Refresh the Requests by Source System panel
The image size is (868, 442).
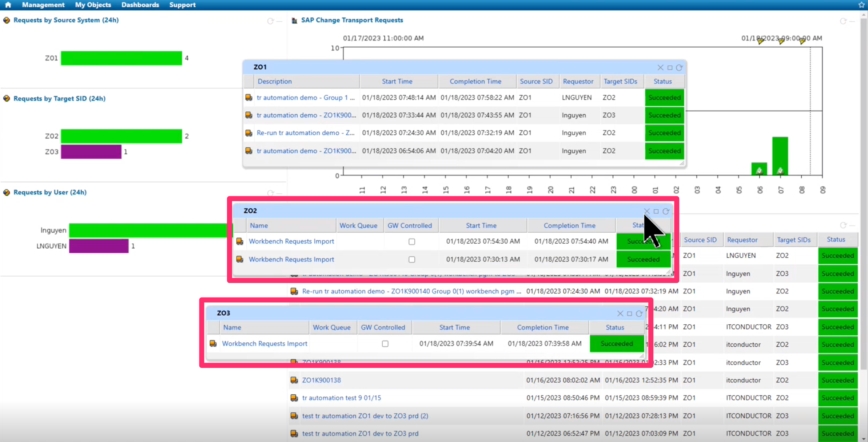point(271,21)
